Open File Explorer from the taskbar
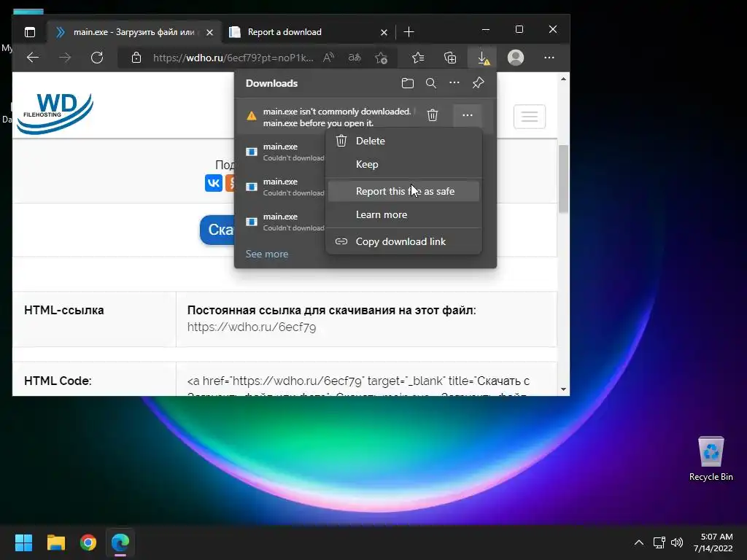The height and width of the screenshot is (560, 747). tap(55, 542)
